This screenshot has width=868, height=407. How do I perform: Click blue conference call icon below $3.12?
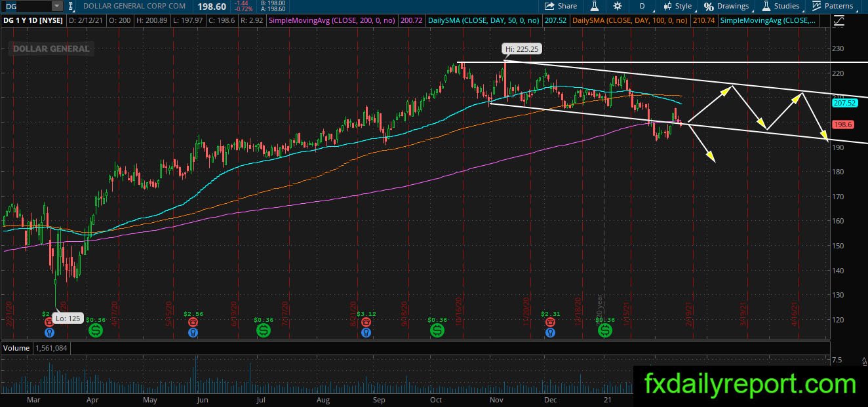click(x=366, y=332)
